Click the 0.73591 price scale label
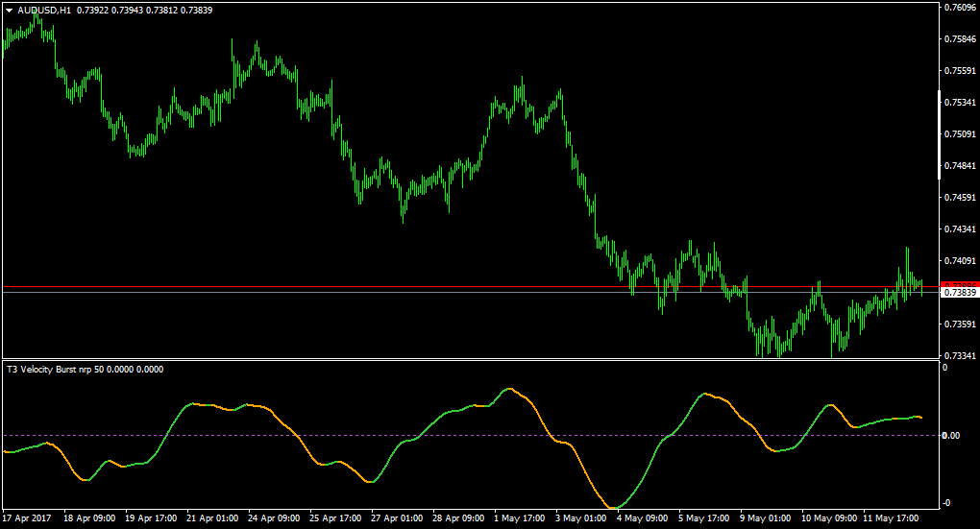980x529 pixels. coord(960,325)
